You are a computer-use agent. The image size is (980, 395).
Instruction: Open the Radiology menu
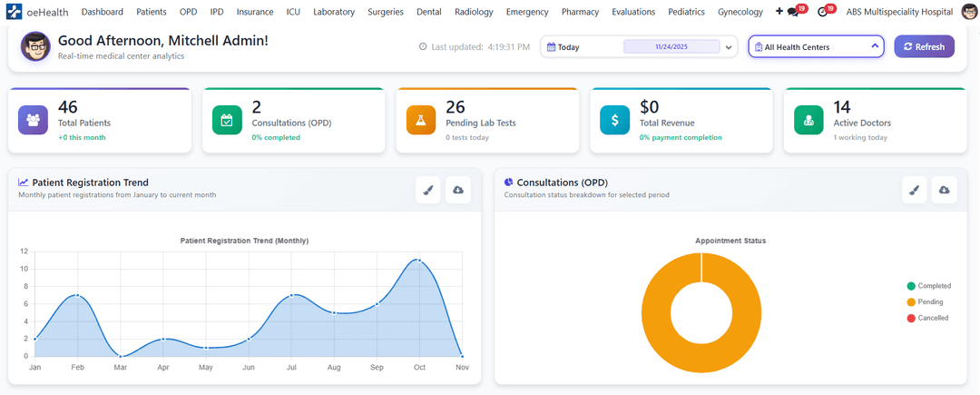tap(474, 12)
